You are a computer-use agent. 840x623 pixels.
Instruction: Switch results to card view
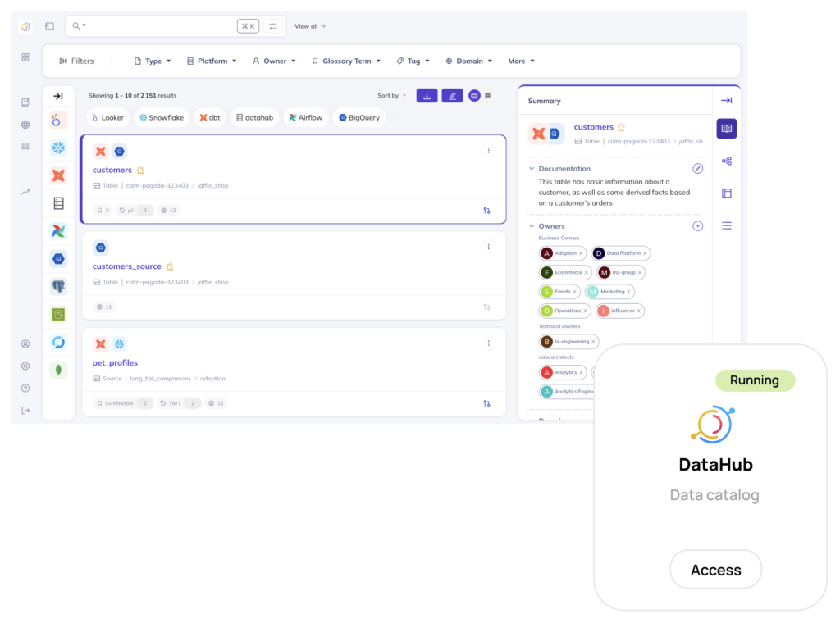(x=474, y=96)
